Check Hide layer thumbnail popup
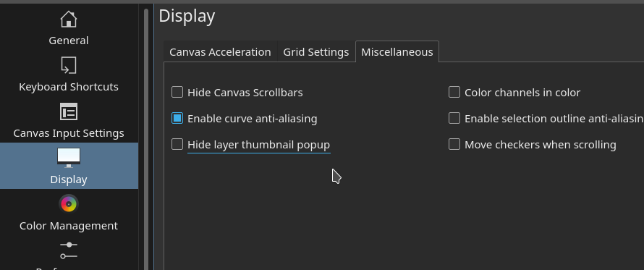 click(177, 144)
